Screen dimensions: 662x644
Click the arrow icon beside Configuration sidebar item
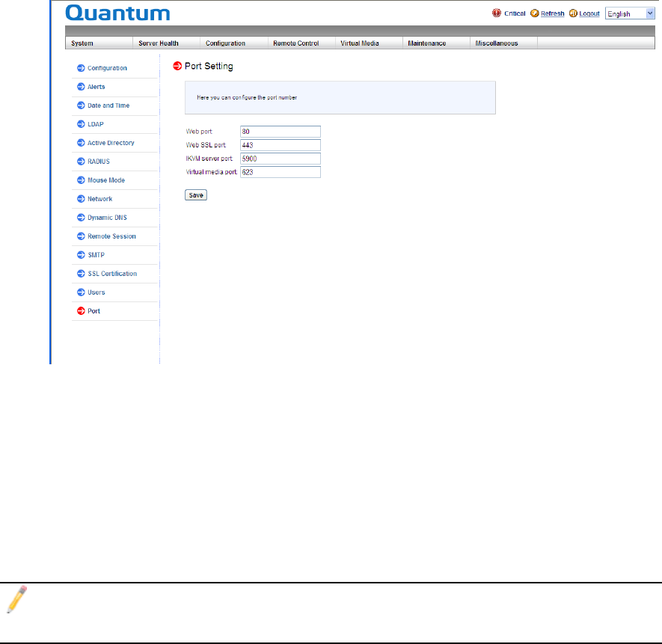(81, 68)
